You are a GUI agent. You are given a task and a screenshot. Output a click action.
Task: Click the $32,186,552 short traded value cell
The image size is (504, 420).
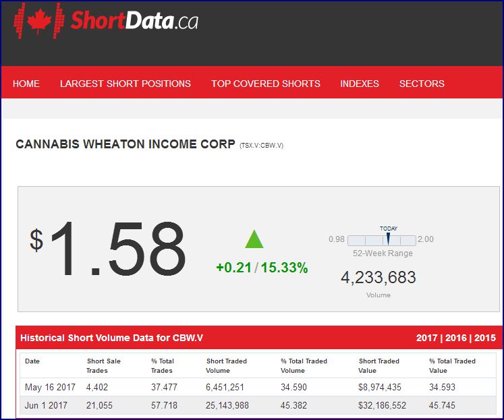tap(382, 406)
